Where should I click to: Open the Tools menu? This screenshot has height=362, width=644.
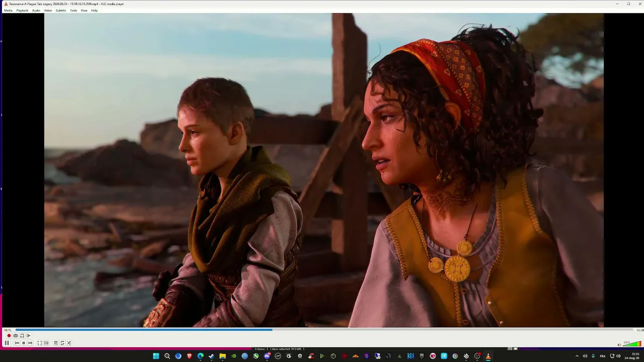click(x=73, y=11)
